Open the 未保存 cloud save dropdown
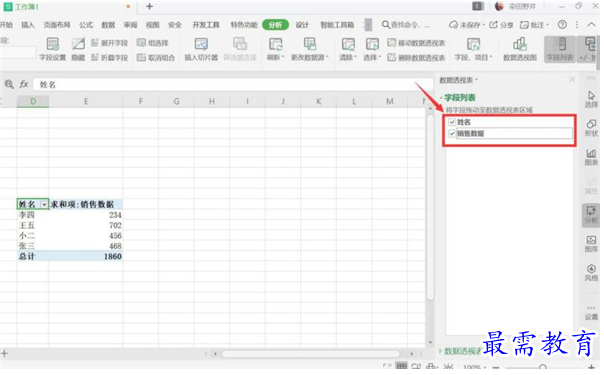 click(x=466, y=25)
